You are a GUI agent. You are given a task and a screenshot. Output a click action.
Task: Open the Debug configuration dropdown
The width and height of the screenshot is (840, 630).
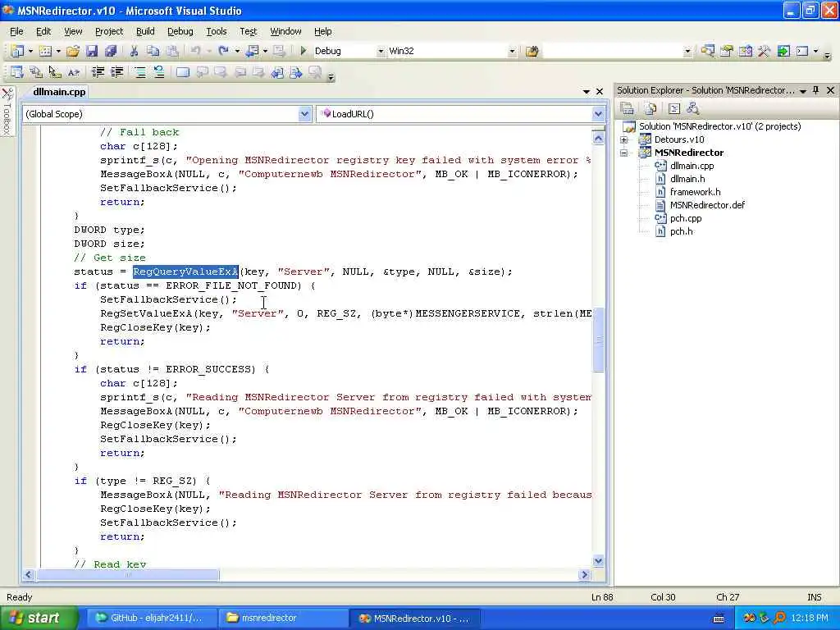coord(381,52)
